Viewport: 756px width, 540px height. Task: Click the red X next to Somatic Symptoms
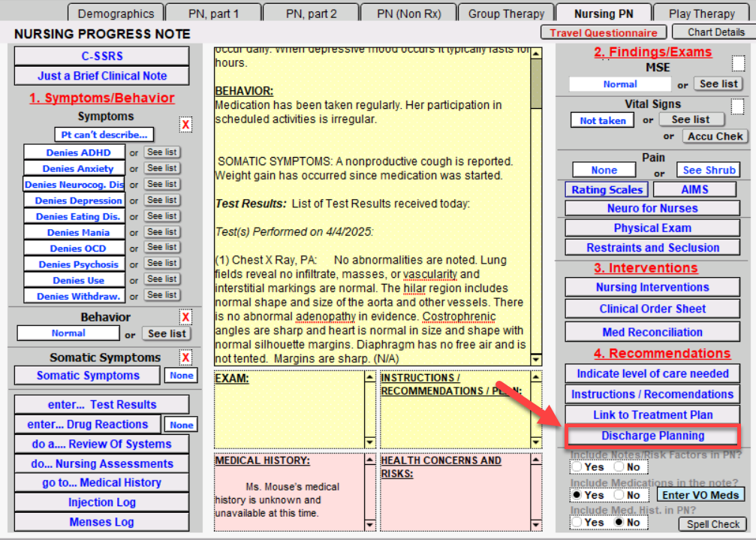(185, 357)
